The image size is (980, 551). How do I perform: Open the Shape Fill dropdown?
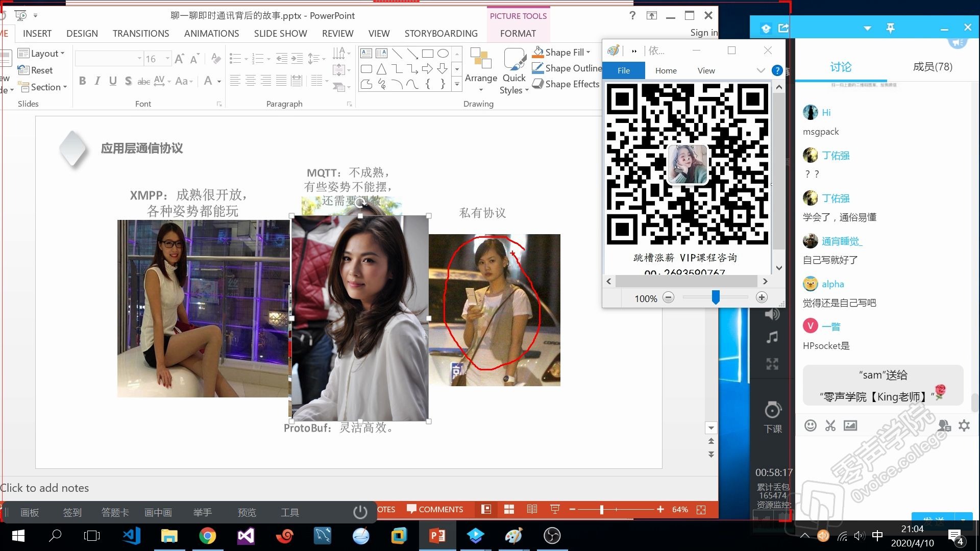click(x=561, y=52)
